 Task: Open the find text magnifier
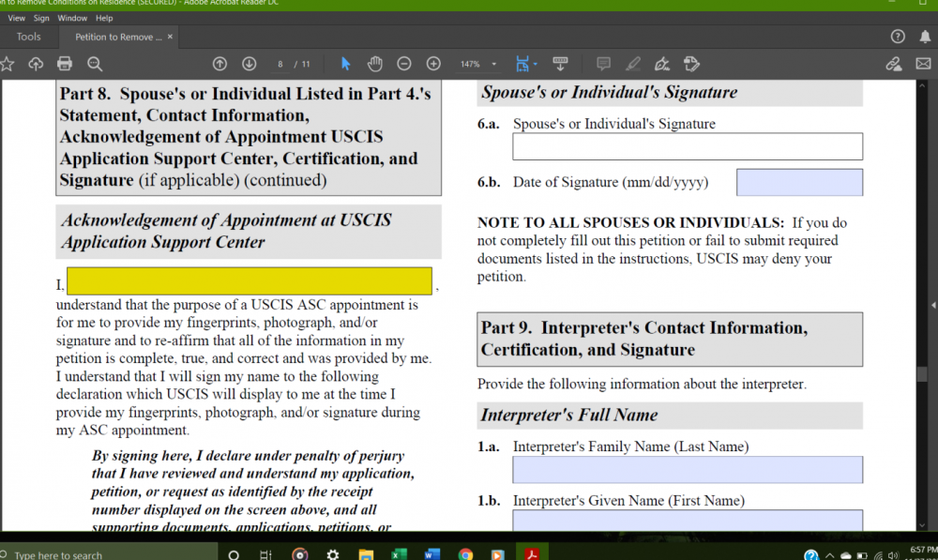[x=95, y=64]
